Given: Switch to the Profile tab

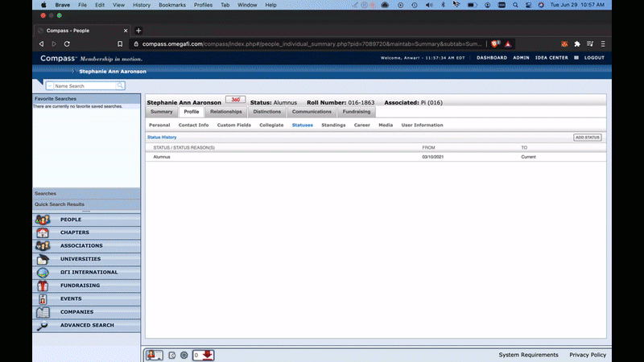Looking at the screenshot, I should 192,112.
